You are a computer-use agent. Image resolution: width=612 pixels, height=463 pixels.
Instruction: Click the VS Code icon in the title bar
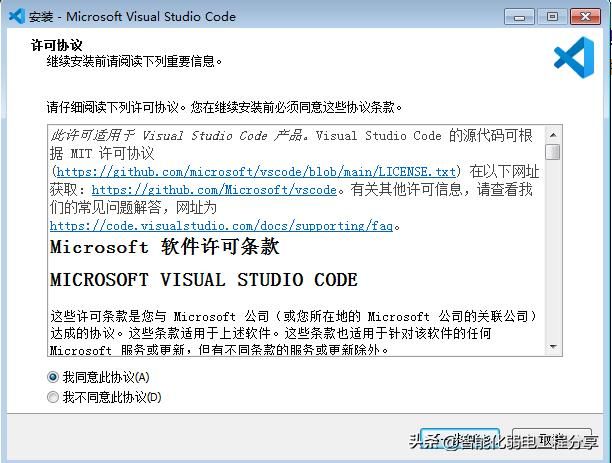coord(15,16)
